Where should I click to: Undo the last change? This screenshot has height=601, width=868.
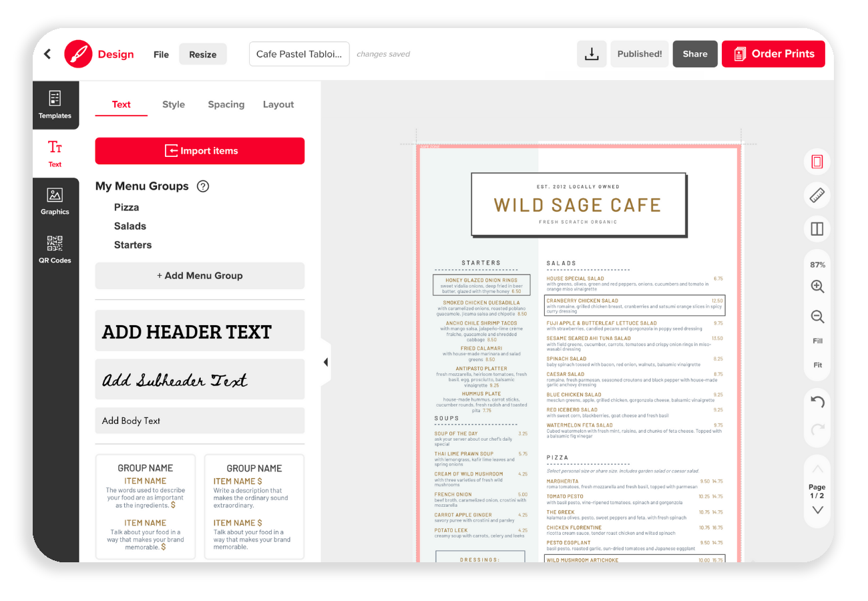(817, 402)
